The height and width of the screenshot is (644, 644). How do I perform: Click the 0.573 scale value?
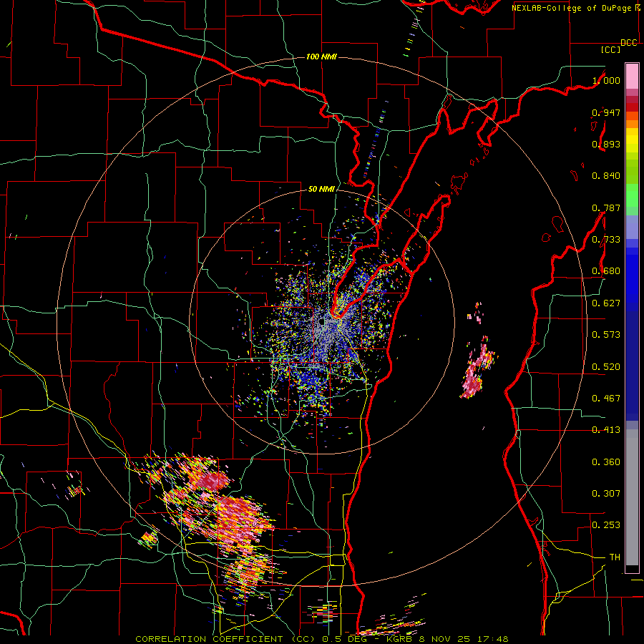606,335
